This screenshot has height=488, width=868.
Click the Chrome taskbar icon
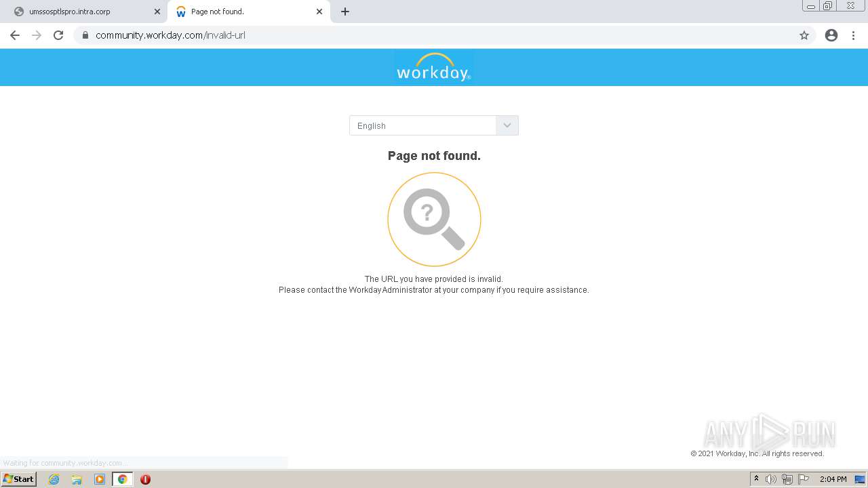[123, 479]
